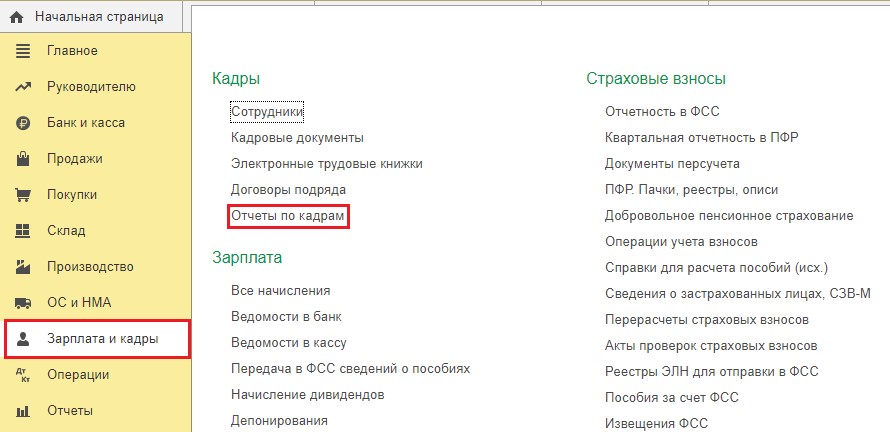Open the Банк и касса section

click(x=86, y=123)
